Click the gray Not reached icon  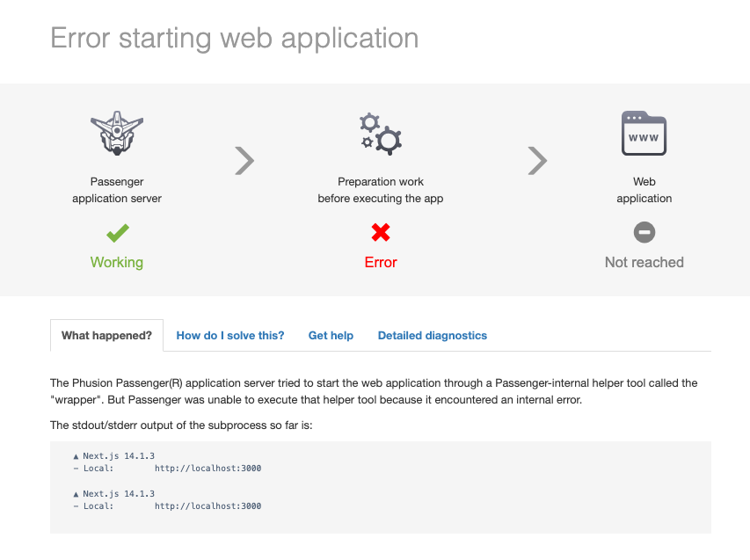click(x=644, y=232)
